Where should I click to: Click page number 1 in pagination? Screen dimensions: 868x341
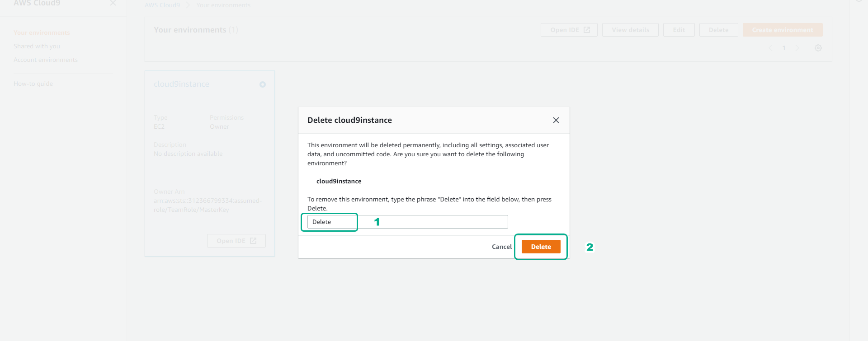[x=784, y=48]
